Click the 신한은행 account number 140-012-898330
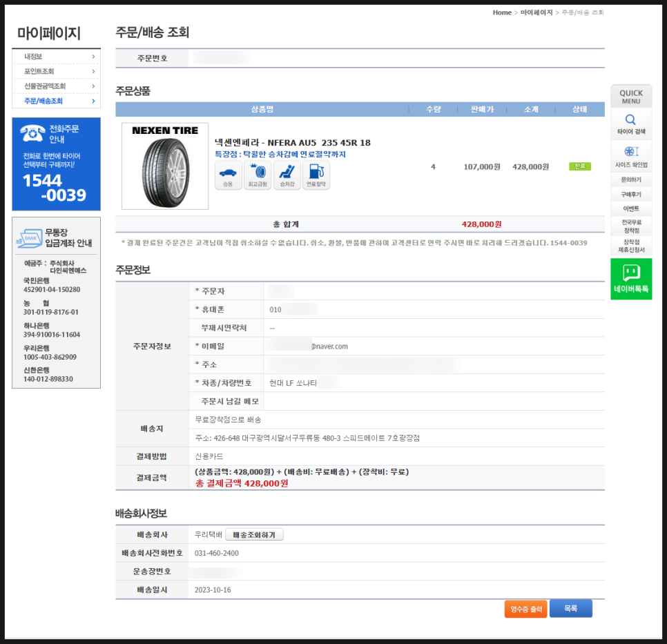The image size is (667, 644). 48,379
